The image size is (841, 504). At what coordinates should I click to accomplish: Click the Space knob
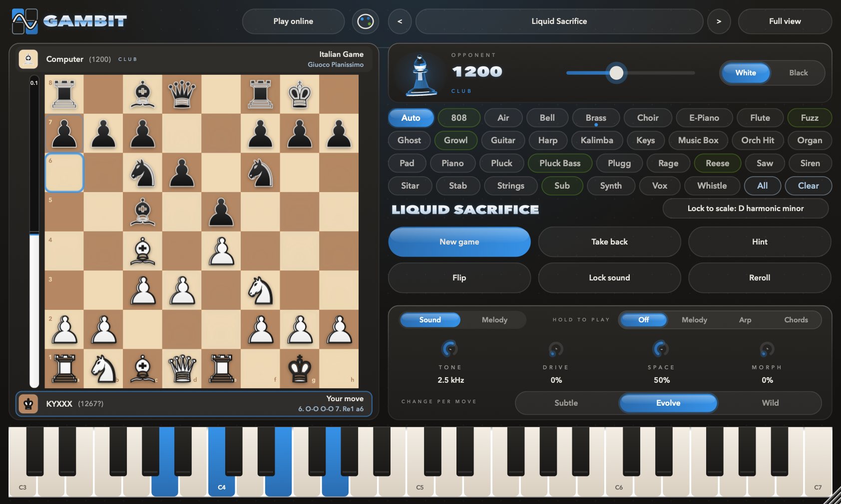[x=661, y=349]
